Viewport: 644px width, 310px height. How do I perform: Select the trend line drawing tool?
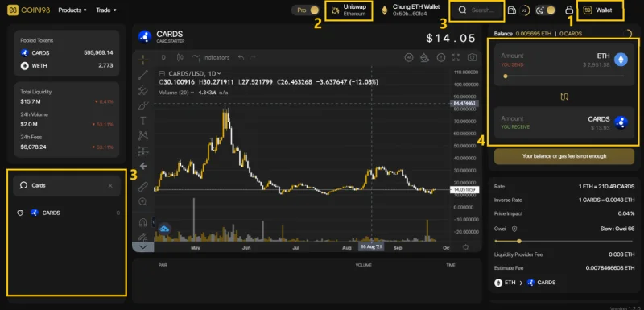[143, 75]
